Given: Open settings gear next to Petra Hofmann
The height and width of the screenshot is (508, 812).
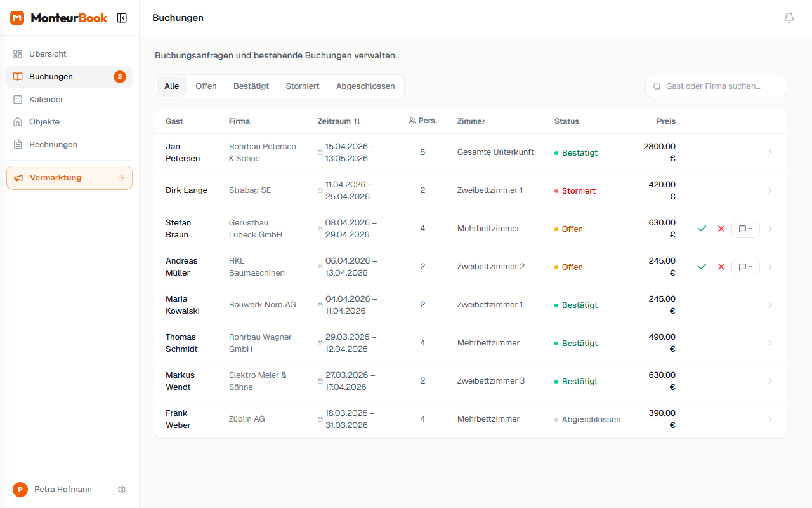Looking at the screenshot, I should (x=122, y=490).
